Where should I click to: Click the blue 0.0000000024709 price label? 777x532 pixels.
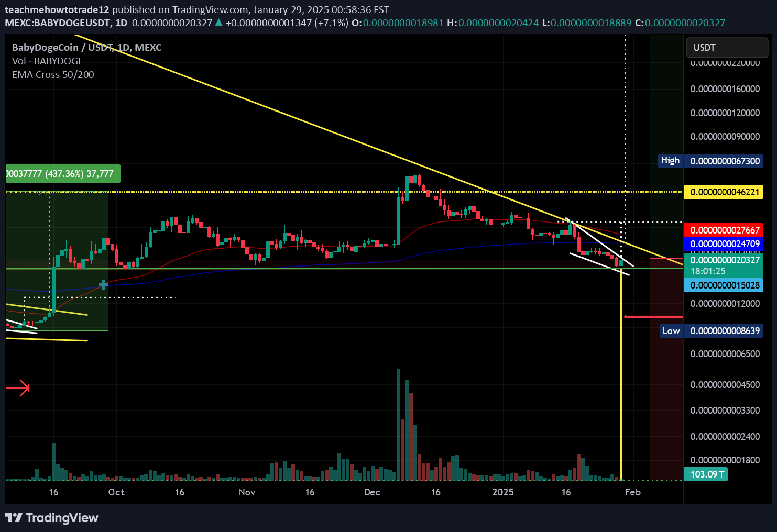[x=725, y=243]
